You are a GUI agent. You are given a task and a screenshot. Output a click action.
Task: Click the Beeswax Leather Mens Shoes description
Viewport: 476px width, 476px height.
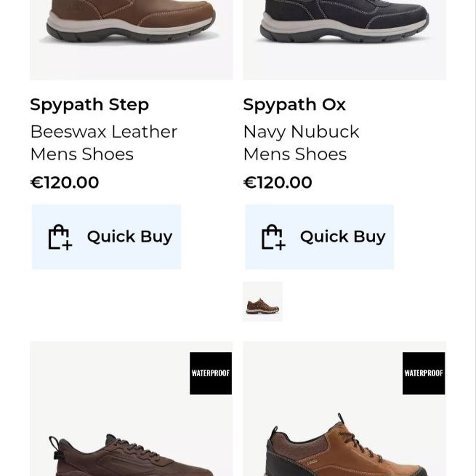tap(104, 143)
